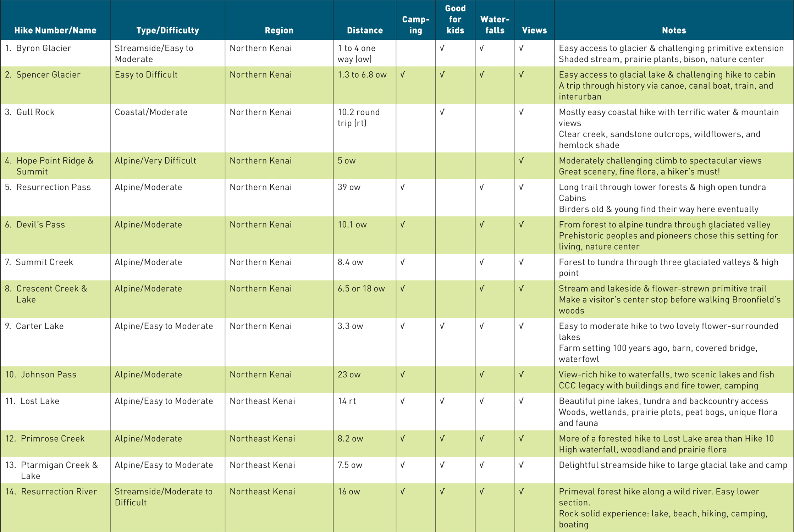Select Camping checkmark in Resurrection River row
The height and width of the screenshot is (532, 794).
tap(403, 492)
